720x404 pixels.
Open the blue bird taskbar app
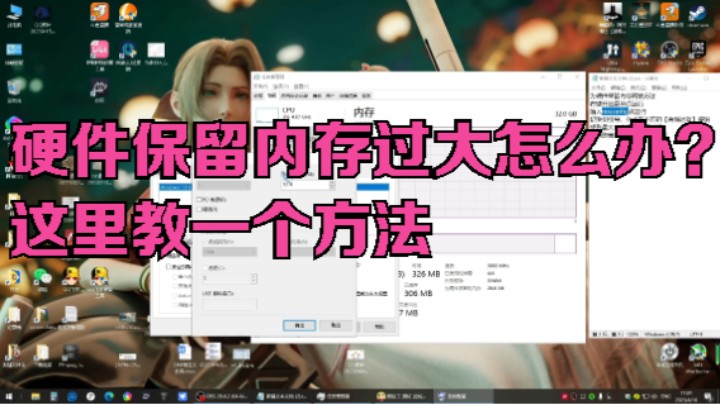coord(182,396)
